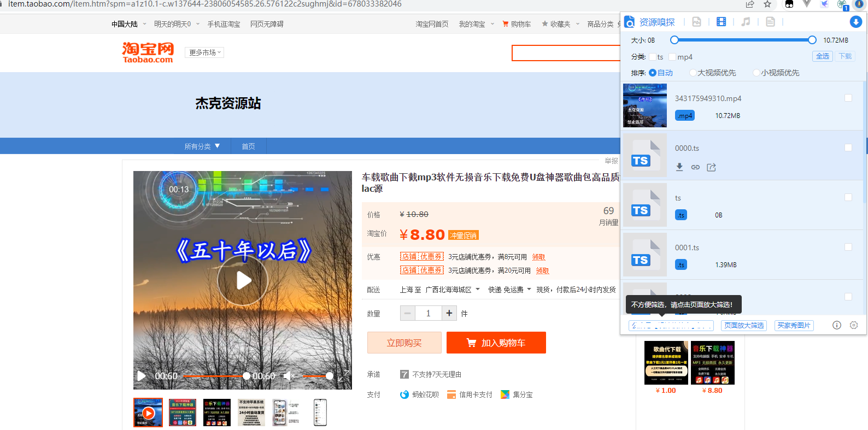Viewport: 868px width, 430px height.
Task: Open the image resources tab in sniffer popup
Action: [x=696, y=22]
